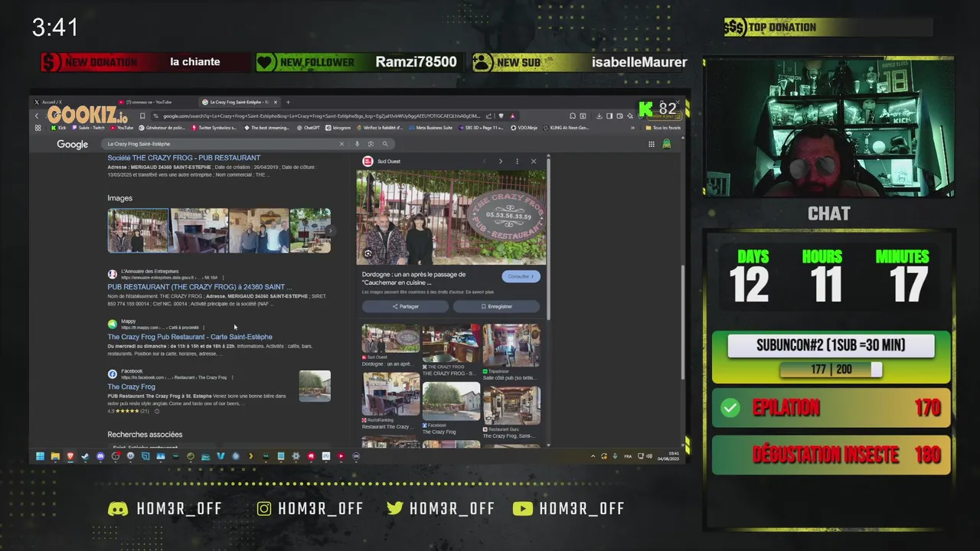
Task: Click the Images section heading
Action: (x=119, y=198)
